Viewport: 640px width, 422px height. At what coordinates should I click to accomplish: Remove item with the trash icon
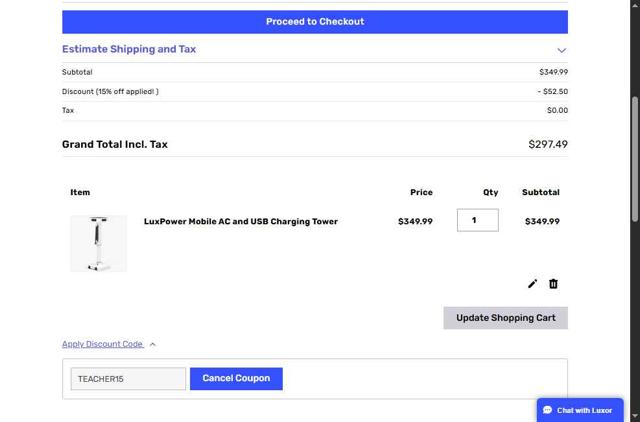point(553,284)
